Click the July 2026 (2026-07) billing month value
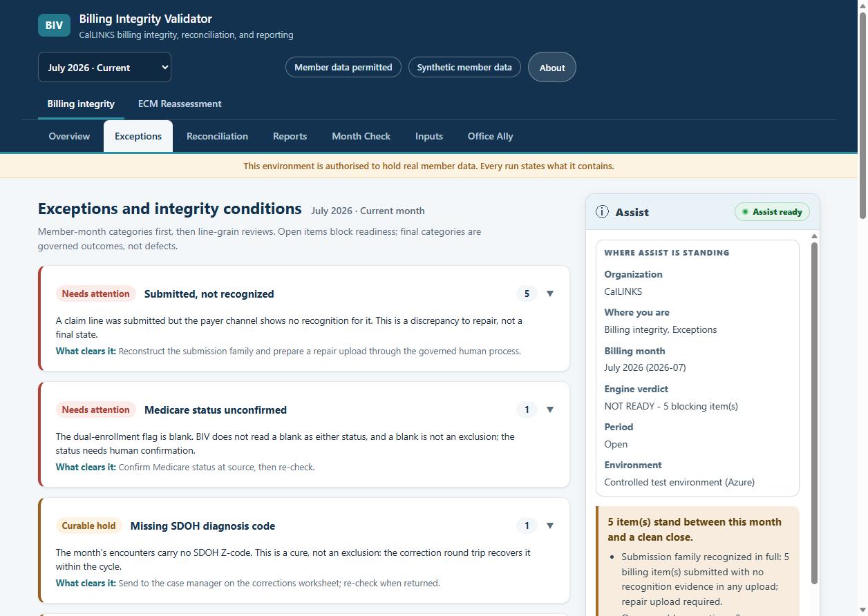Screen dimensions: 868x616 point(645,367)
